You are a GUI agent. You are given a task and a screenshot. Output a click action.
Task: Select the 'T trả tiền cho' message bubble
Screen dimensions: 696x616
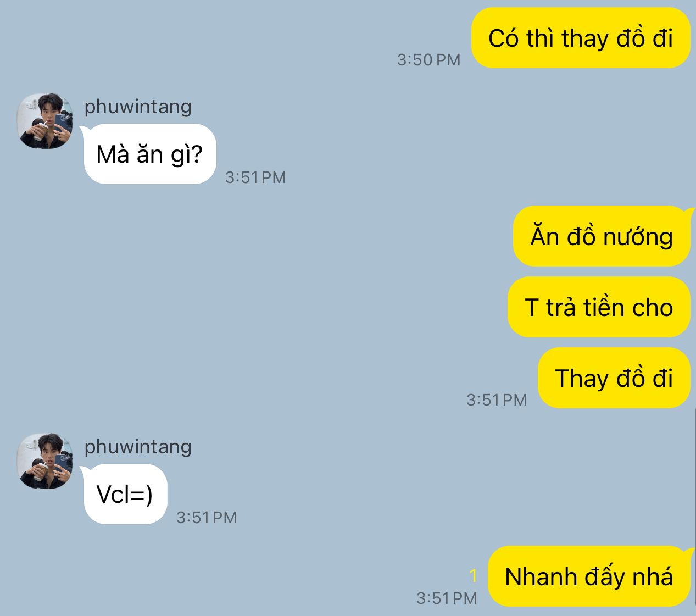click(599, 307)
